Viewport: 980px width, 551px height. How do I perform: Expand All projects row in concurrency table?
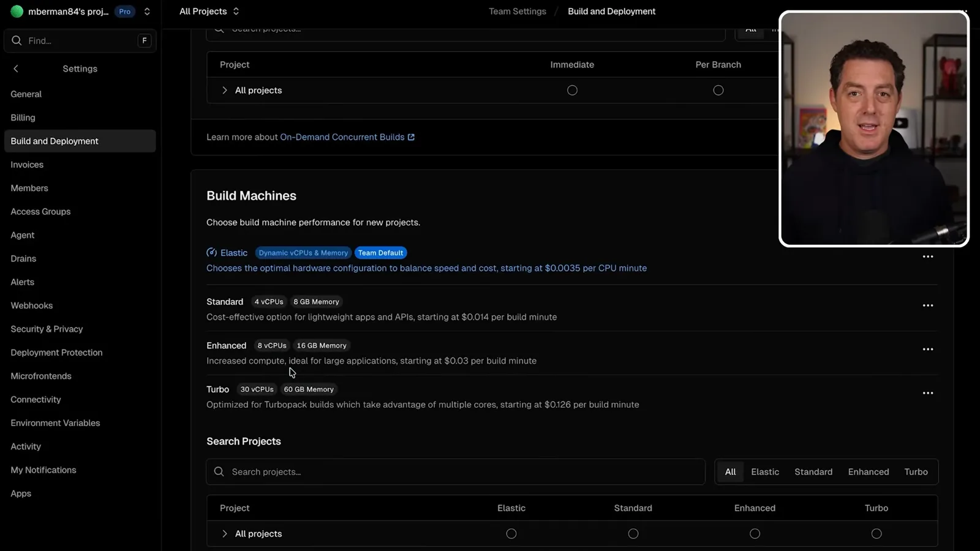pyautogui.click(x=225, y=90)
